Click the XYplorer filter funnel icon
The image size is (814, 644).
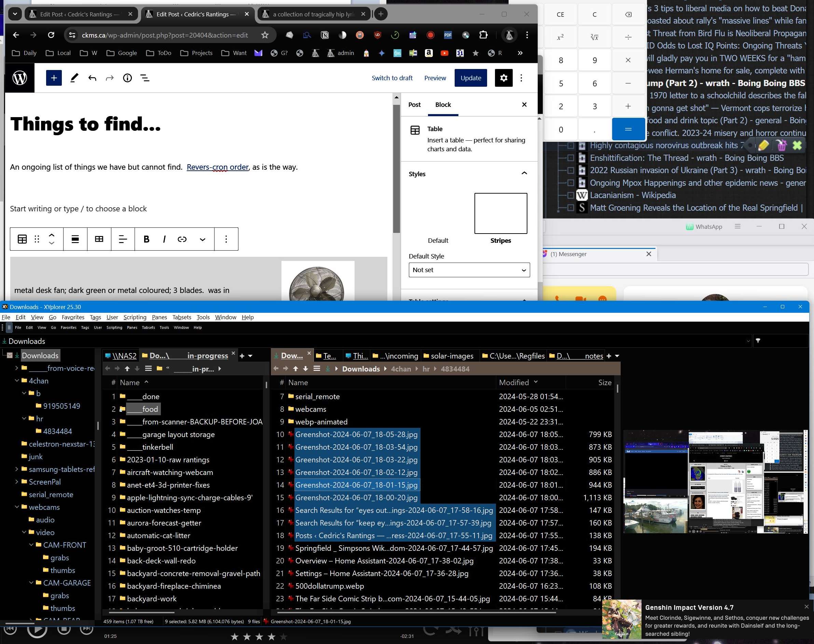click(758, 341)
